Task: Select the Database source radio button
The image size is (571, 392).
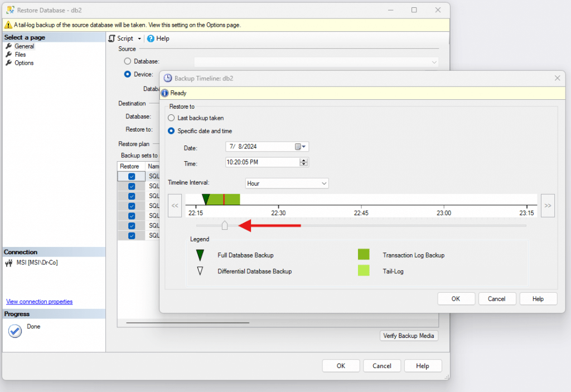Action: coord(127,62)
